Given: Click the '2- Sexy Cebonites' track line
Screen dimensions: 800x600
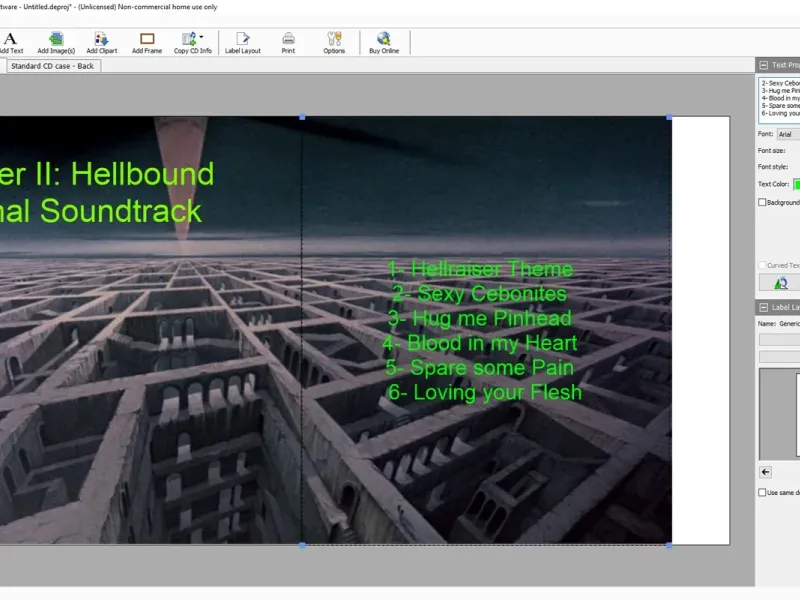Looking at the screenshot, I should (479, 293).
